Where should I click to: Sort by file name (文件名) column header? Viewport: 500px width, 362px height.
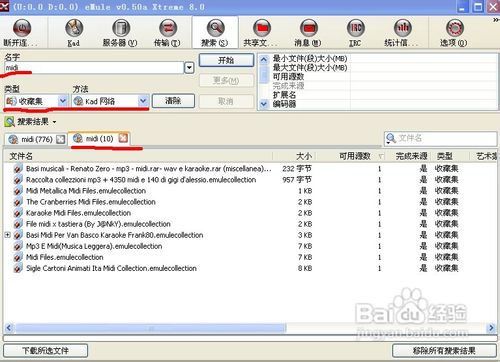138,156
